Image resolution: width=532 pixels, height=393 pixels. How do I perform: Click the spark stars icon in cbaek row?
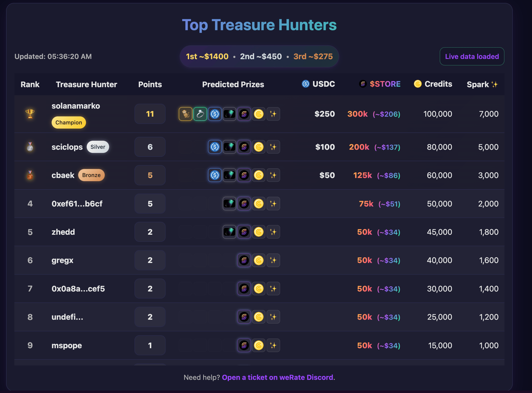coord(273,175)
